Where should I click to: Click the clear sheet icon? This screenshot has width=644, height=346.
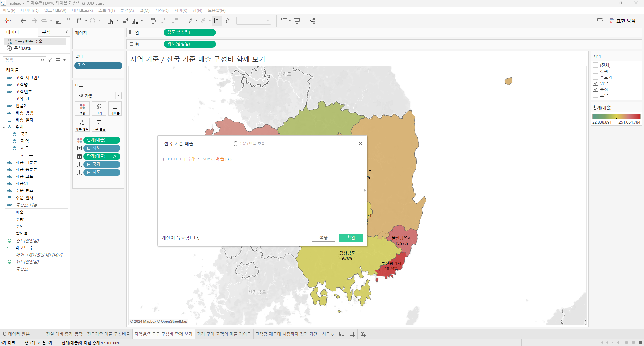pyautogui.click(x=135, y=21)
